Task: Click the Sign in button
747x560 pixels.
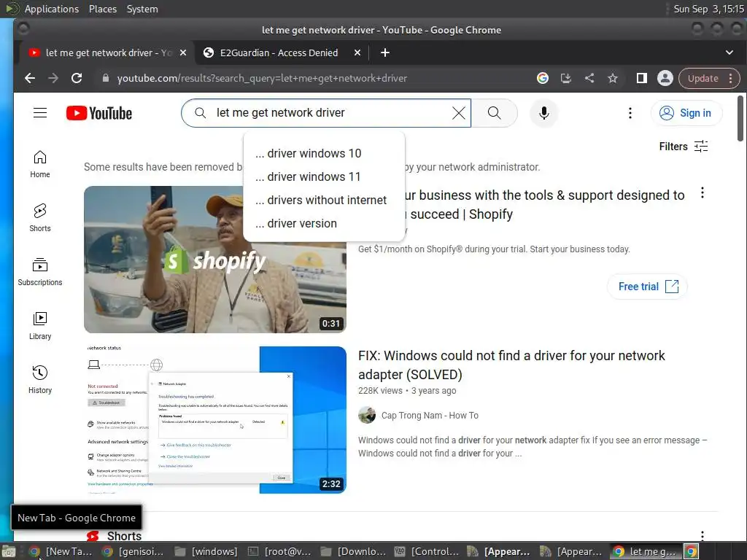Action: point(686,113)
